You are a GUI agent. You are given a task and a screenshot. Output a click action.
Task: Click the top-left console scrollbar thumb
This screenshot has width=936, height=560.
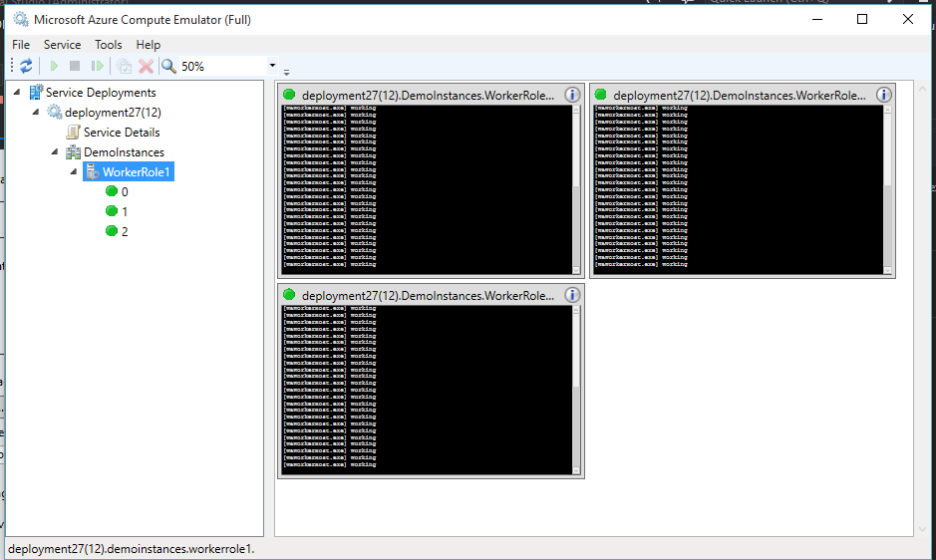576,225
